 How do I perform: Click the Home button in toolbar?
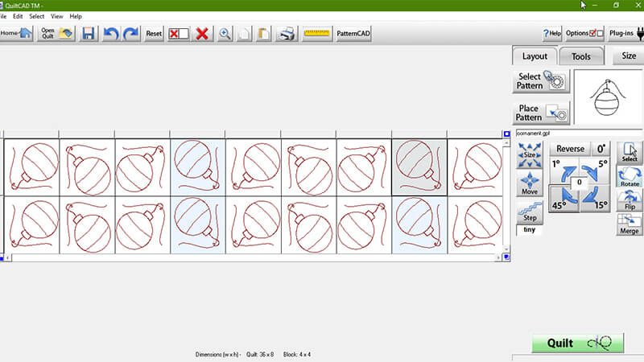point(17,34)
